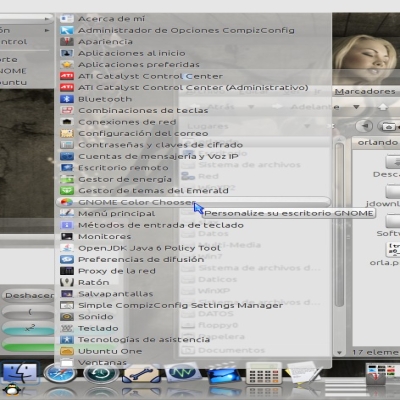Click the Tecnologías de asistencia icon
Image resolution: width=400 pixels, height=400 pixels.
(67, 340)
